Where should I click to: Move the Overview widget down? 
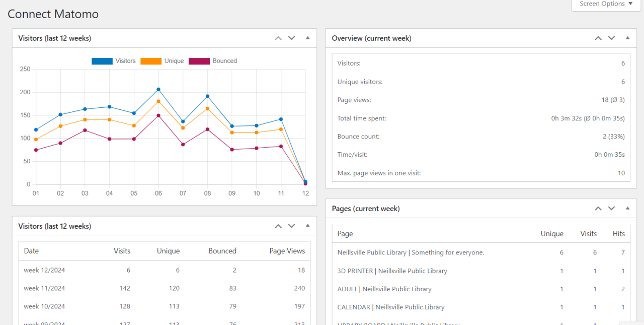pos(611,38)
